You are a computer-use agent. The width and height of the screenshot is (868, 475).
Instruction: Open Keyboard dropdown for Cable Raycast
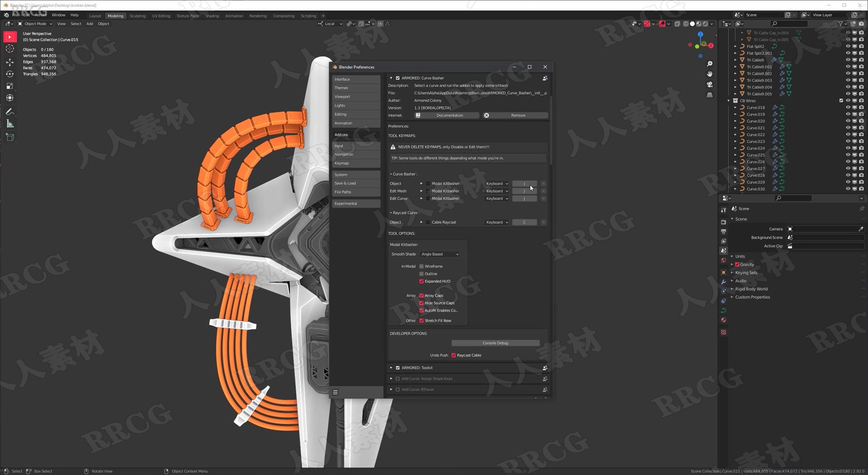[497, 223]
